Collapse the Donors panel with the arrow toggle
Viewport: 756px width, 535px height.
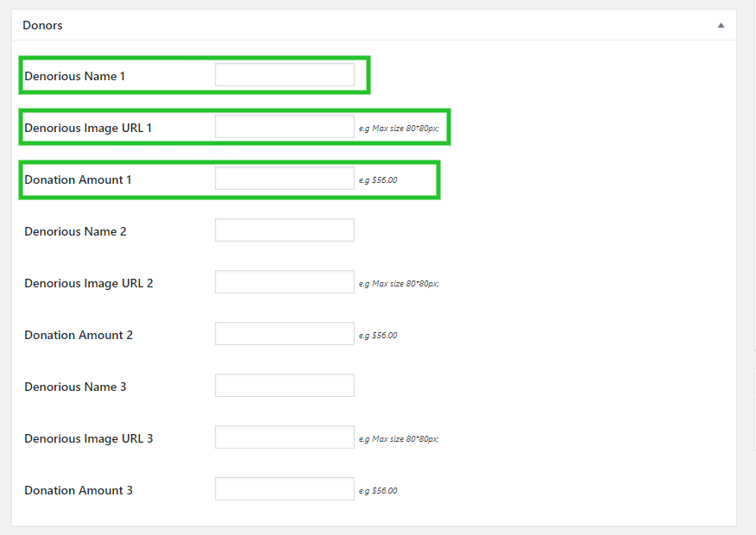[721, 25]
